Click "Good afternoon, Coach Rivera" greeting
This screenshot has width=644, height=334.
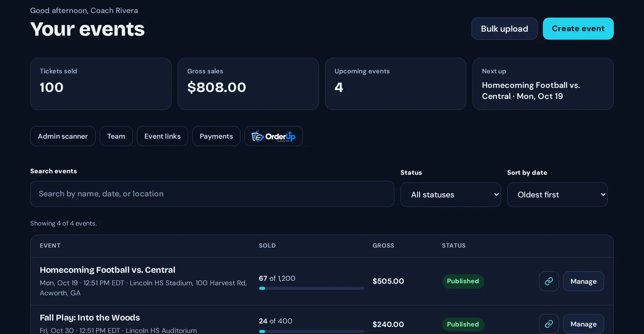click(x=84, y=11)
